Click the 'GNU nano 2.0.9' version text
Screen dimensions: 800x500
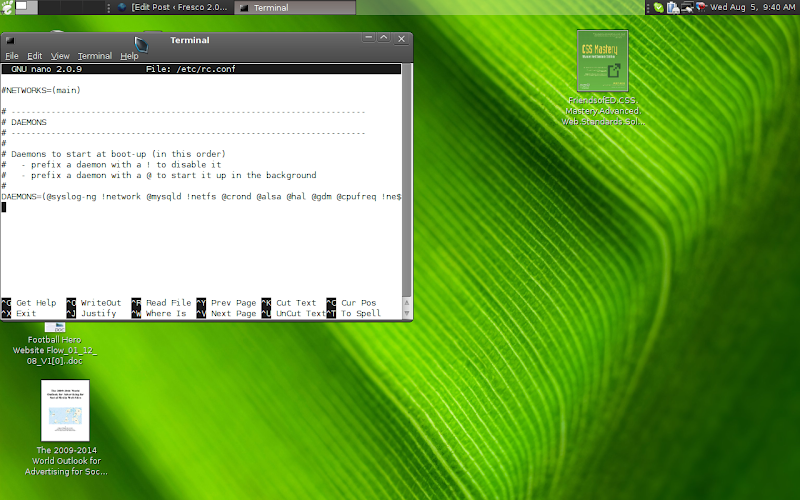[46, 69]
